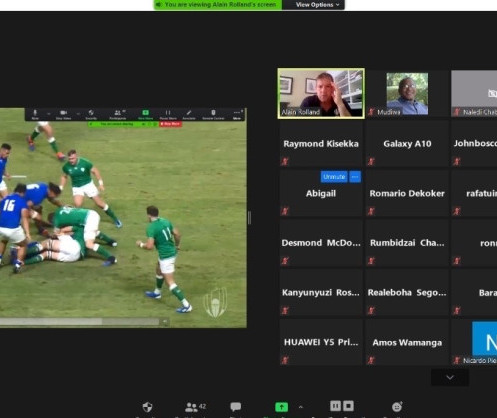Click HUAWEI Y5 Pri... muted microphone icon
This screenshot has height=418, width=497.
(x=285, y=360)
